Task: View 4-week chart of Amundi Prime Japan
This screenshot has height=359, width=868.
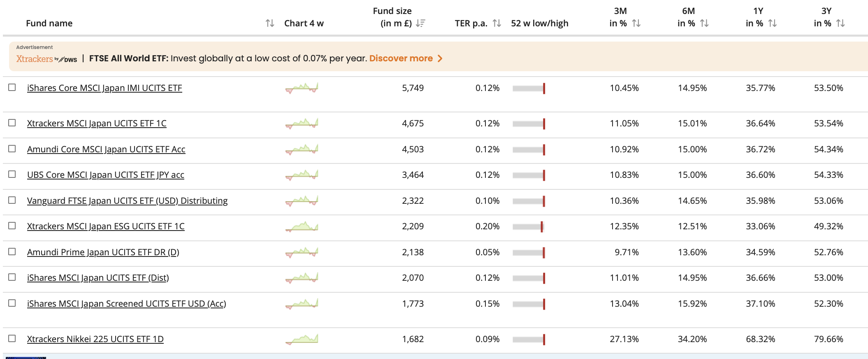Action: coord(302,252)
